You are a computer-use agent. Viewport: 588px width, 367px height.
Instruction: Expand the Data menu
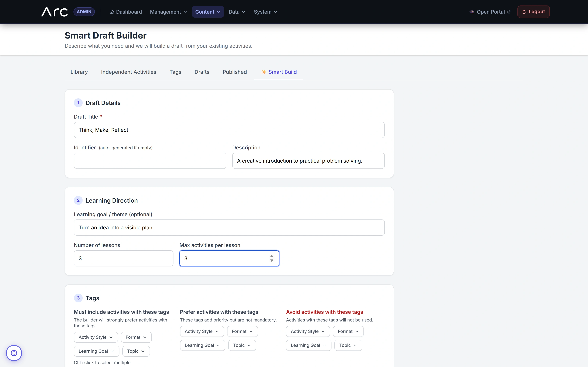237,12
